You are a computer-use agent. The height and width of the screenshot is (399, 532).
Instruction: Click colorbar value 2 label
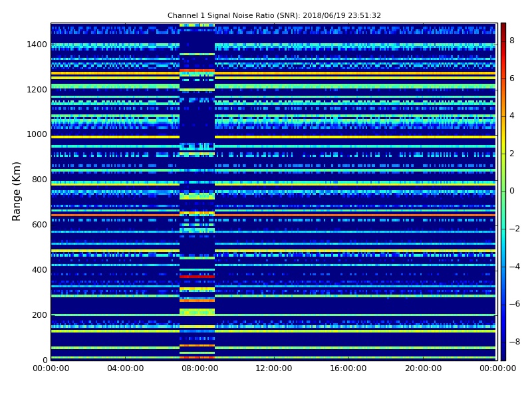coord(512,154)
